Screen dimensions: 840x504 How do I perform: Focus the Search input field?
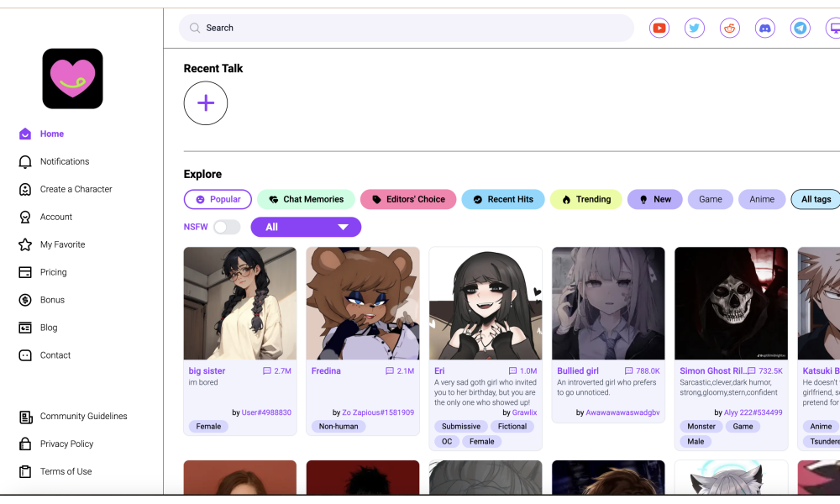407,28
